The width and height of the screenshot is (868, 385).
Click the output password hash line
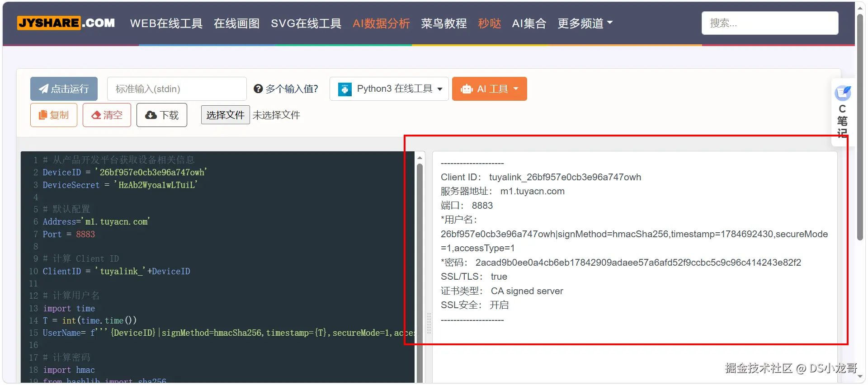pos(621,263)
